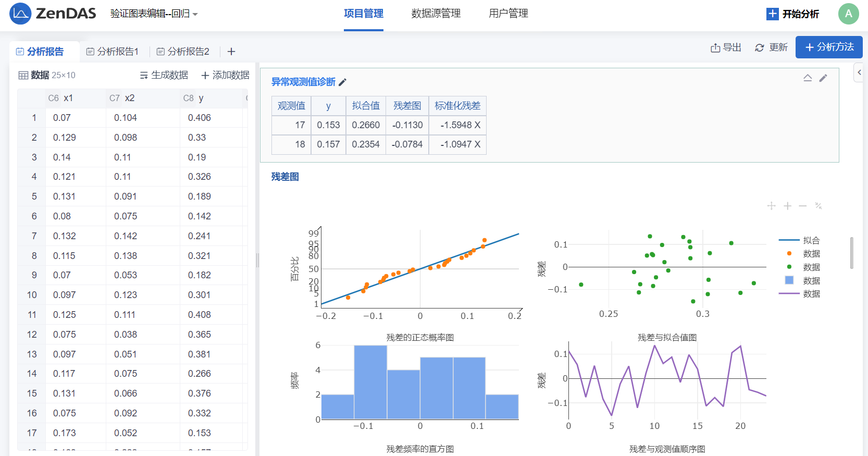This screenshot has height=456, width=868.
Task: Toggle the orange dot 数据 legend entry
Action: click(800, 254)
